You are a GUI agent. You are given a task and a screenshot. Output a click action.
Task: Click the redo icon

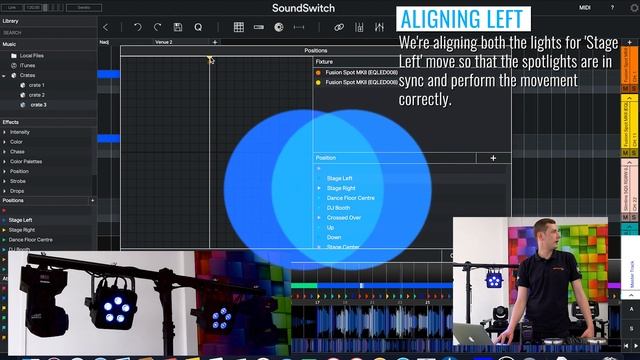coord(158,27)
